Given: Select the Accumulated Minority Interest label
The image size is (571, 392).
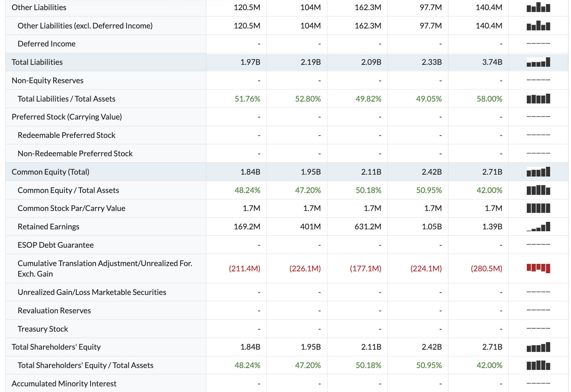Looking at the screenshot, I should click(x=64, y=384).
